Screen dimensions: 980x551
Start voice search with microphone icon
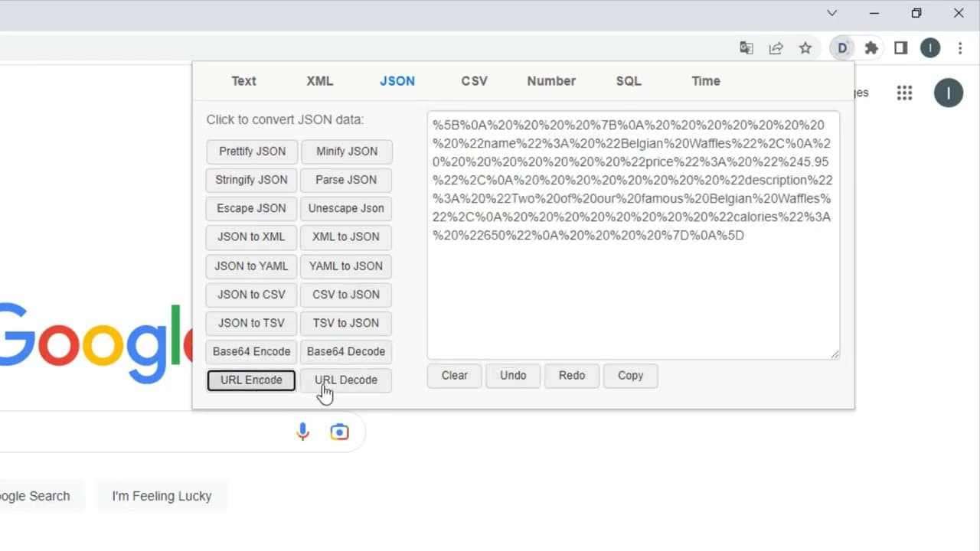coord(302,432)
